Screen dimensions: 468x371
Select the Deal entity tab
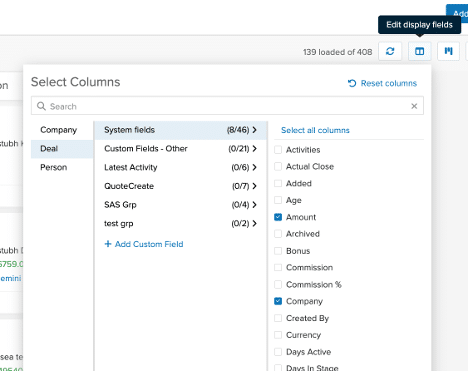point(62,148)
